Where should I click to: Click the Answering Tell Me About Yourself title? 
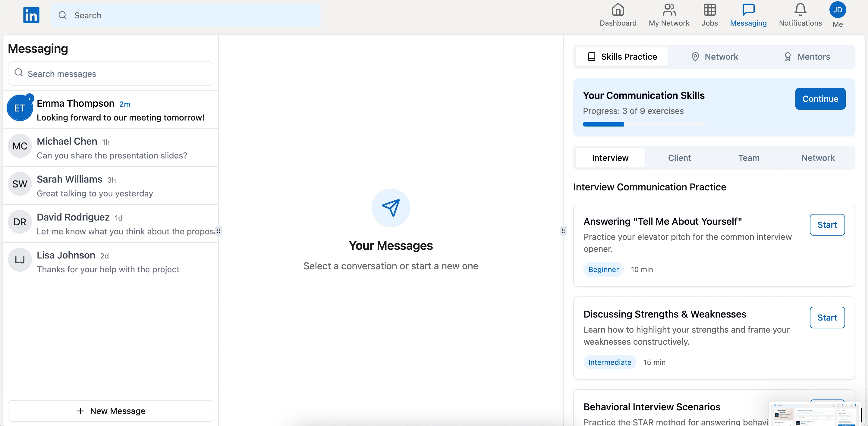[662, 221]
